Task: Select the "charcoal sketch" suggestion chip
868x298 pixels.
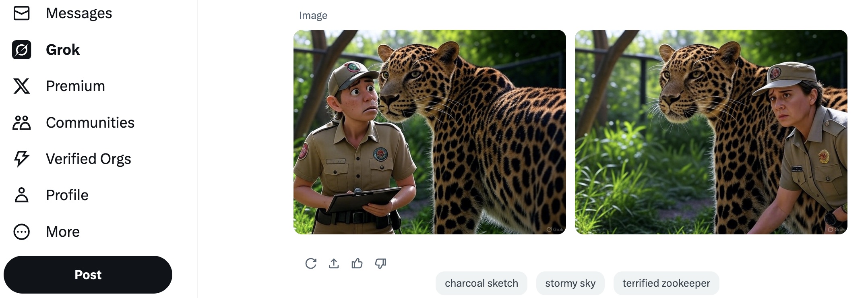Action: (481, 283)
